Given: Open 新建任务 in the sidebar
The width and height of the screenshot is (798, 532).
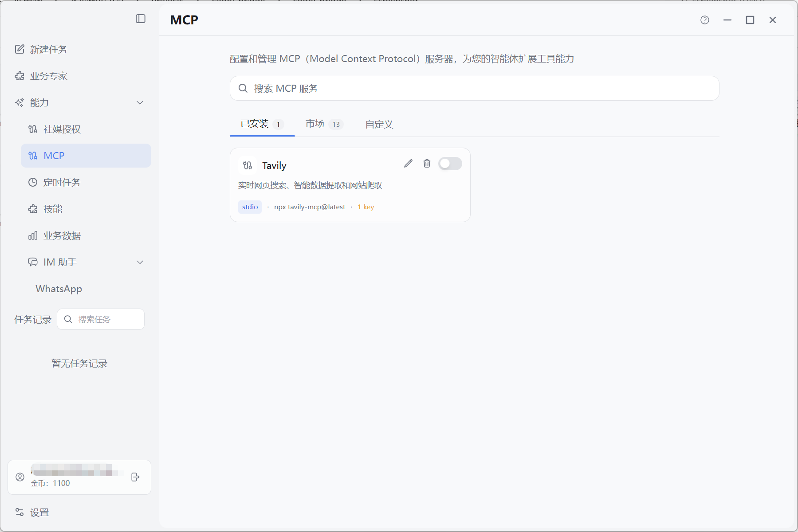Looking at the screenshot, I should 80,49.
